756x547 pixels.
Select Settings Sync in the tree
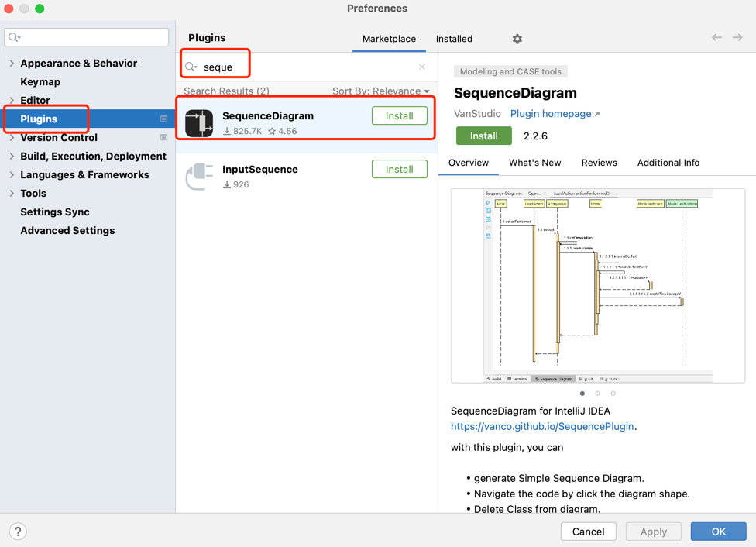point(55,212)
